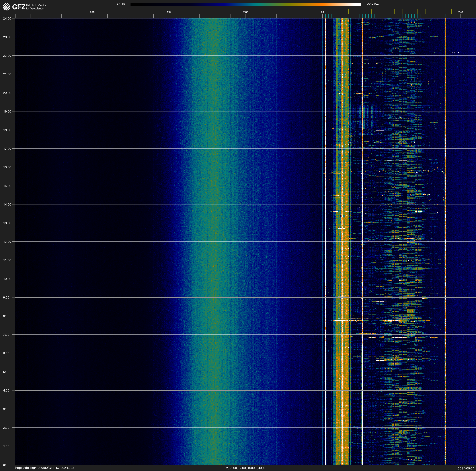
Task: Click the 12:00 time axis label
Action: 7,242
